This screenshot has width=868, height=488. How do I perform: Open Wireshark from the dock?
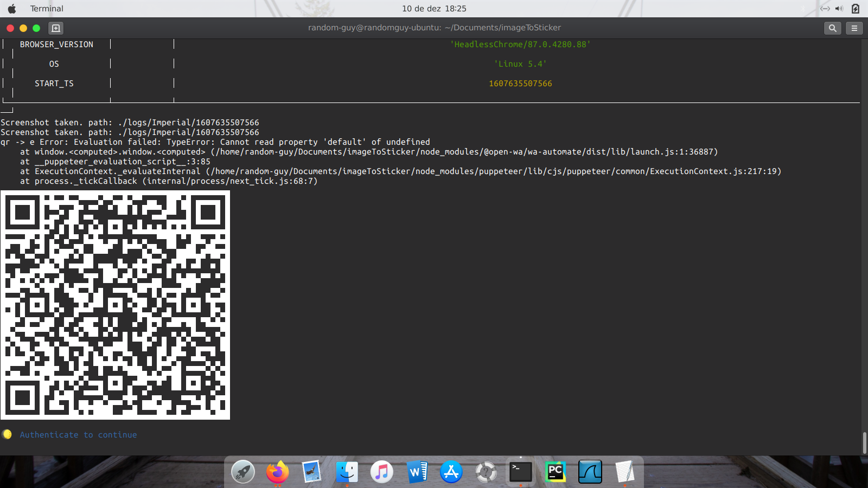(x=590, y=472)
